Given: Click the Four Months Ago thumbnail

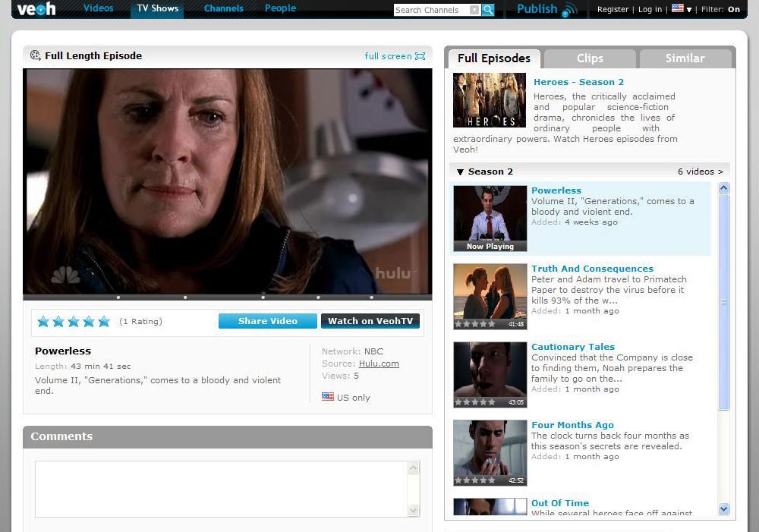Looking at the screenshot, I should (490, 452).
